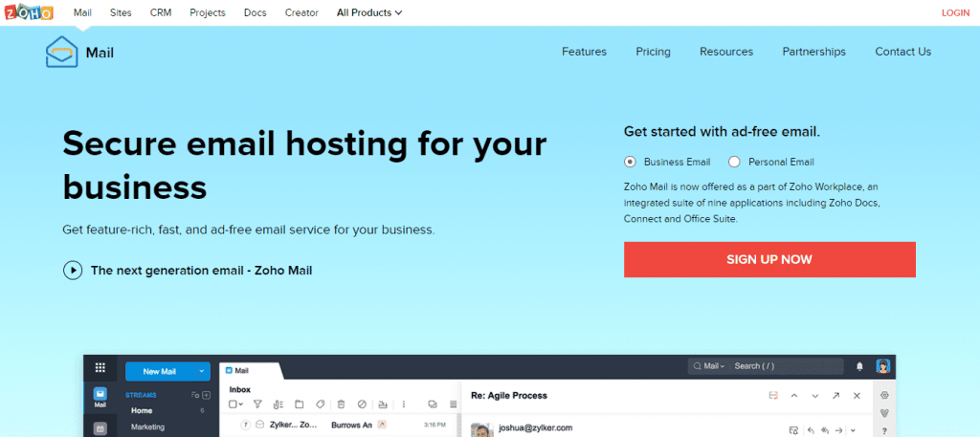Open the apps grid icon in mail preview
The image size is (980, 437).
[100, 368]
